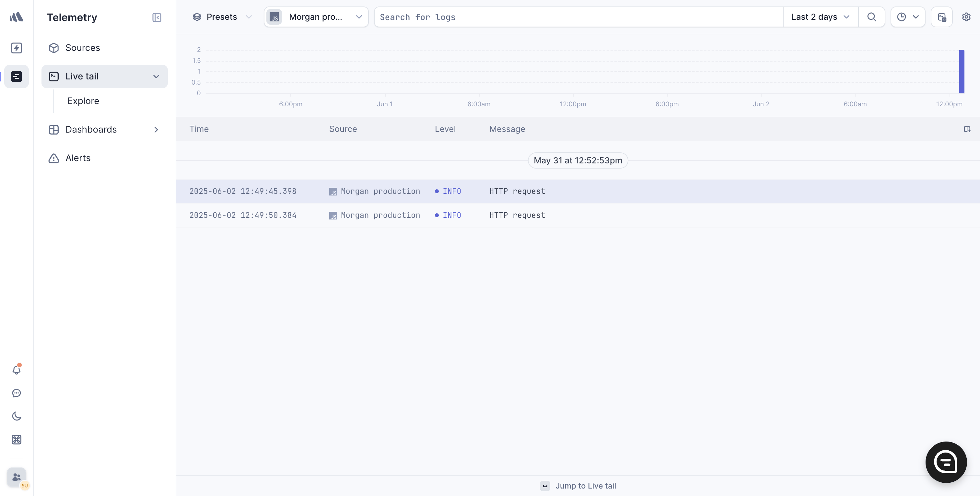980x496 pixels.
Task: Open the Presets dropdown
Action: click(x=222, y=17)
